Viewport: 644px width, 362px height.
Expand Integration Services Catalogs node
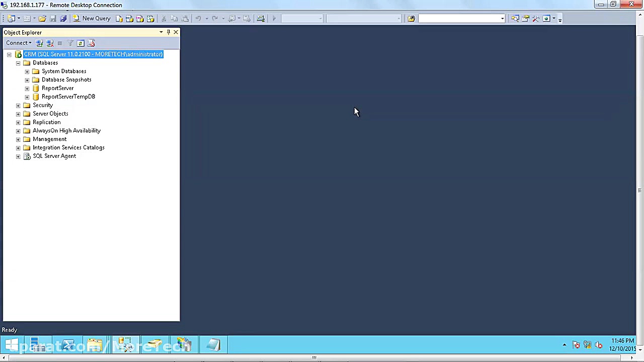click(x=18, y=148)
